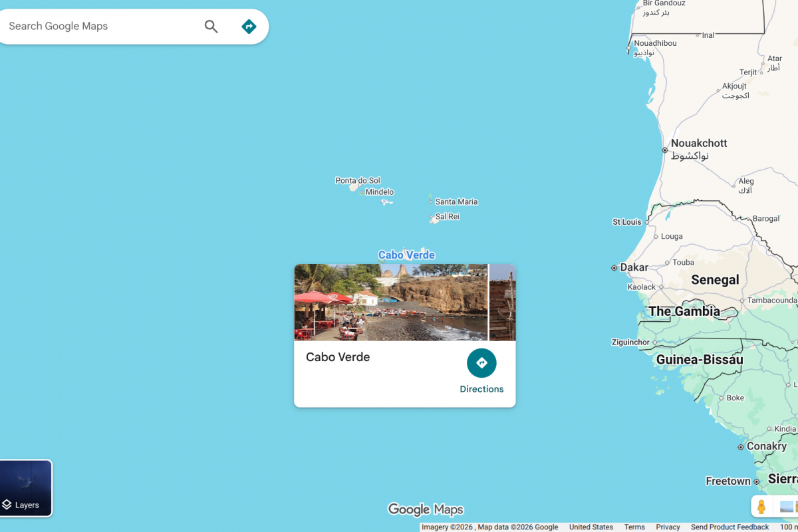798x532 pixels.
Task: Click the Cabo Verde map label
Action: 406,255
